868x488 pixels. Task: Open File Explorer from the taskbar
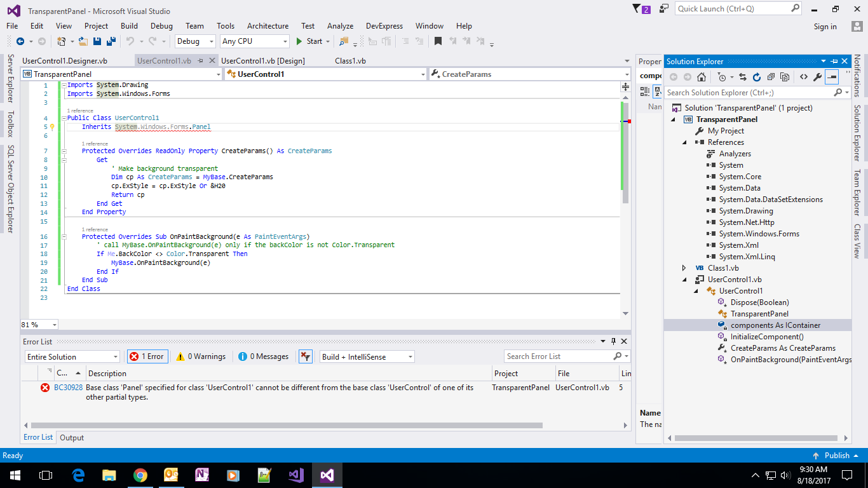coord(109,475)
